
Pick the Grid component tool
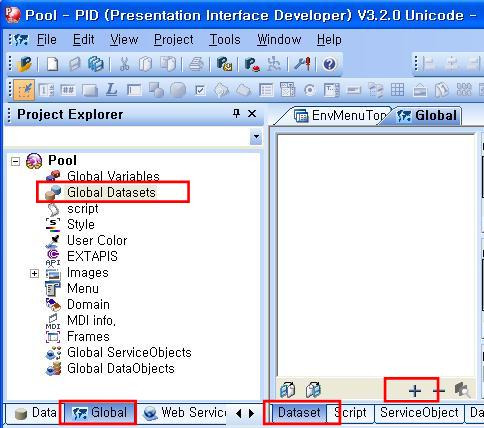397,90
